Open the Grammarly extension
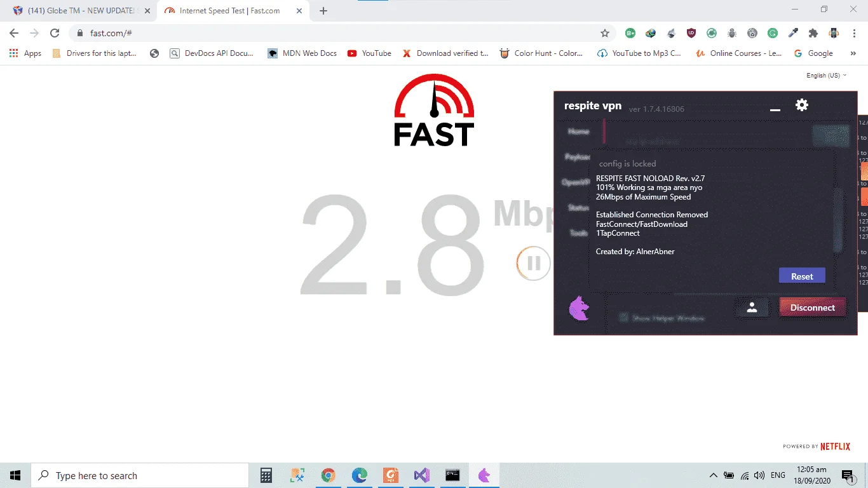 coord(773,33)
